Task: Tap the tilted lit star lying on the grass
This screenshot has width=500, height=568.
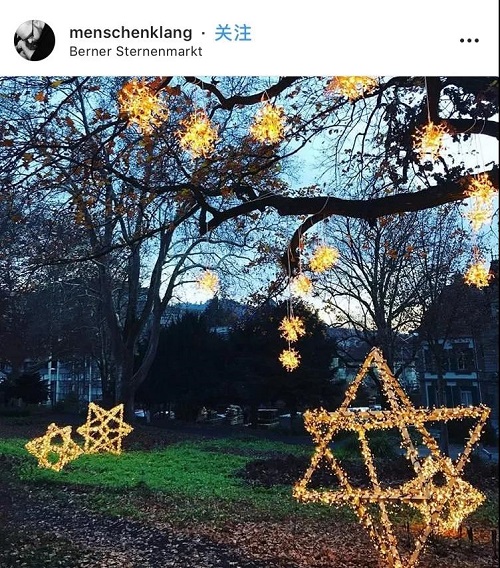Action: tap(54, 448)
